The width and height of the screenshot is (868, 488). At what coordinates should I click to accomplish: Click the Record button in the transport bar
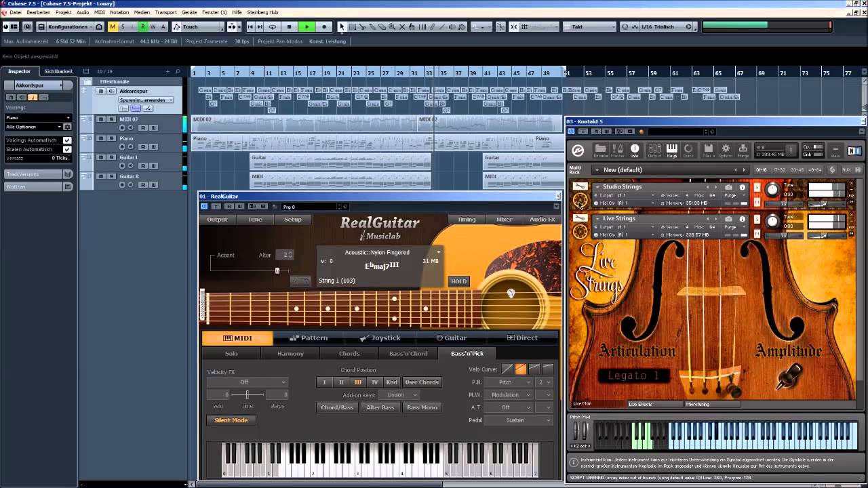pyautogui.click(x=323, y=27)
